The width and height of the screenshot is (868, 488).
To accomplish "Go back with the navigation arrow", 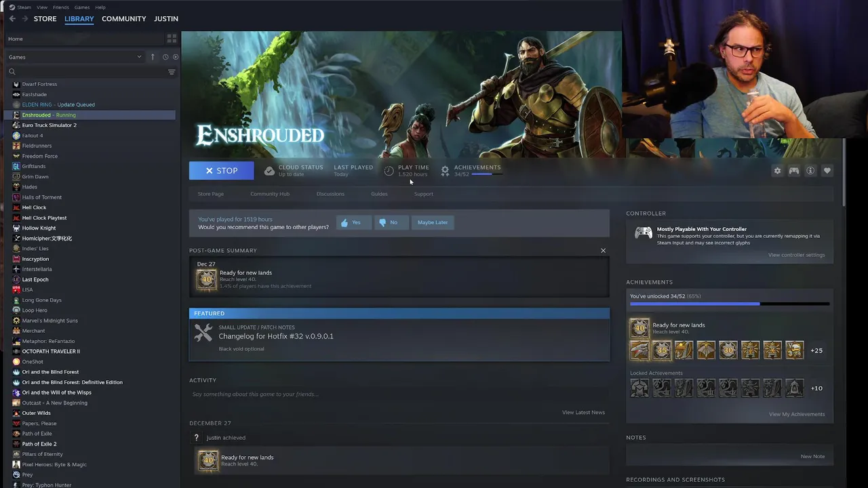I will pos(12,18).
